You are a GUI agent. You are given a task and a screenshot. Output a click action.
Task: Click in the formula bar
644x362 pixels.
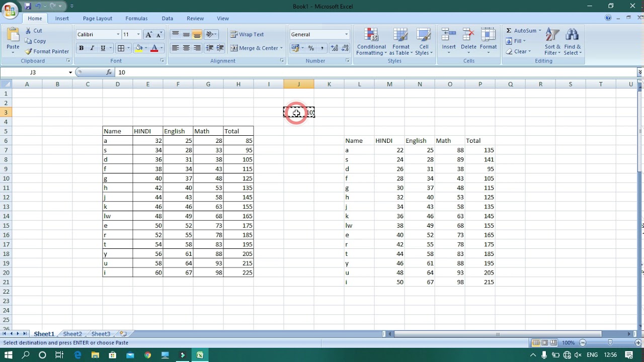[376, 72]
